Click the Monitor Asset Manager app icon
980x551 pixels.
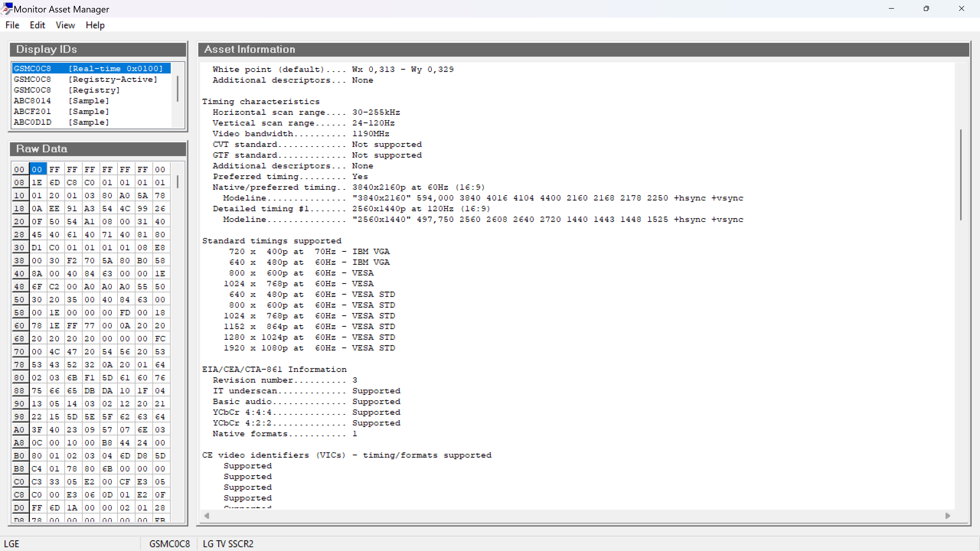6,8
